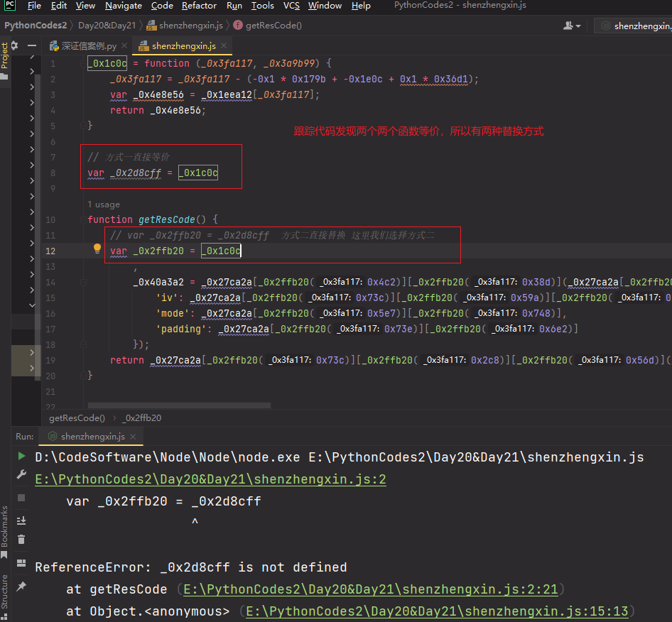The width and height of the screenshot is (672, 622).
Task: Fold the function block at line 1
Action: pyautogui.click(x=83, y=63)
